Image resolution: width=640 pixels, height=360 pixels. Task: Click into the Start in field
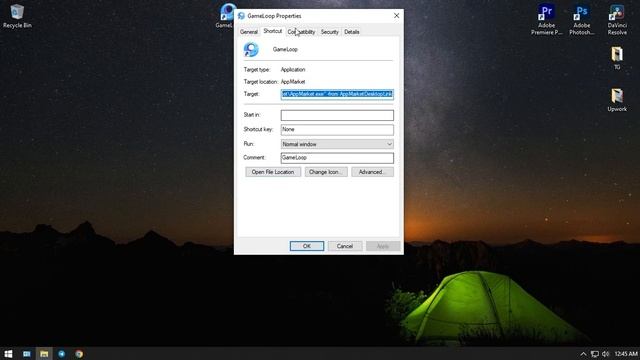pyautogui.click(x=337, y=116)
